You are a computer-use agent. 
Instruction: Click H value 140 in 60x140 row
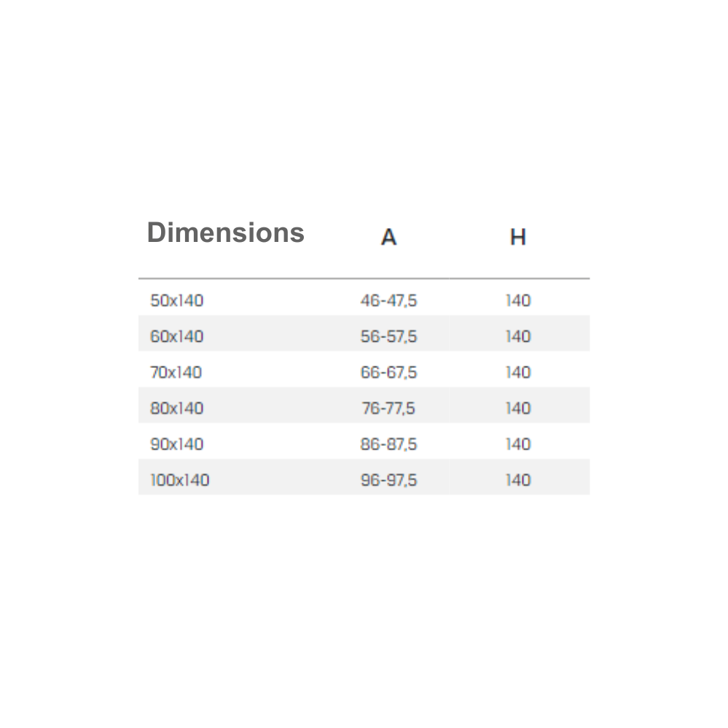click(x=518, y=336)
